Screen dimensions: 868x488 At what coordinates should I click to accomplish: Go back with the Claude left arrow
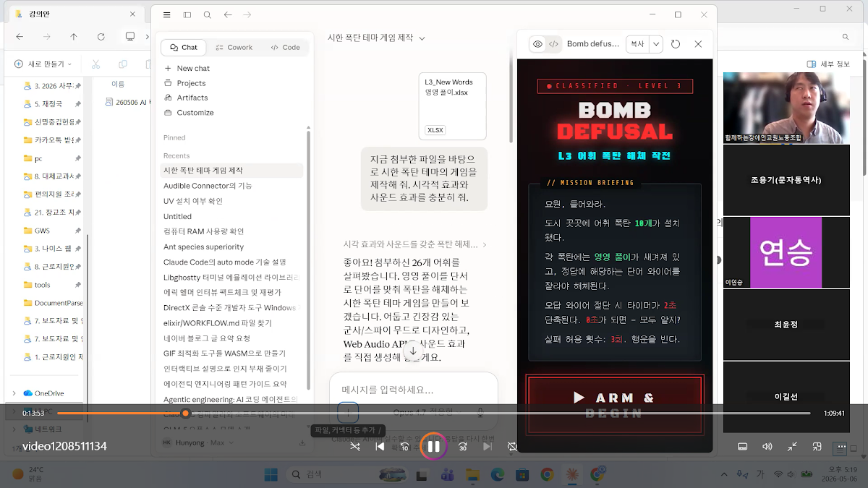pyautogui.click(x=228, y=14)
